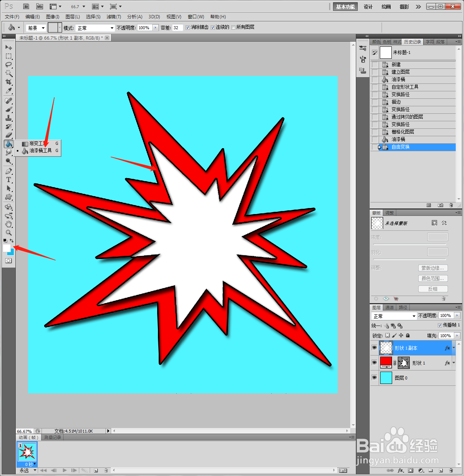
Task: Open the 模式 blending mode dropdown in options bar
Action: (95, 28)
